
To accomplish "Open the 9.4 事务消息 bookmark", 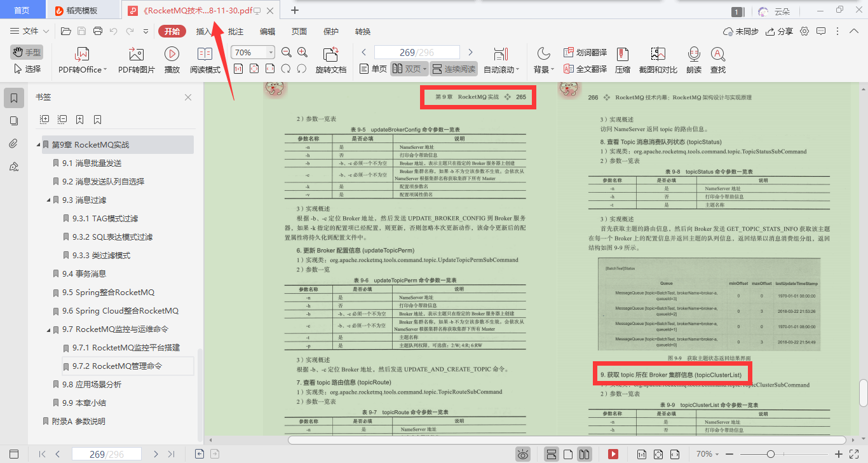I will pos(84,274).
